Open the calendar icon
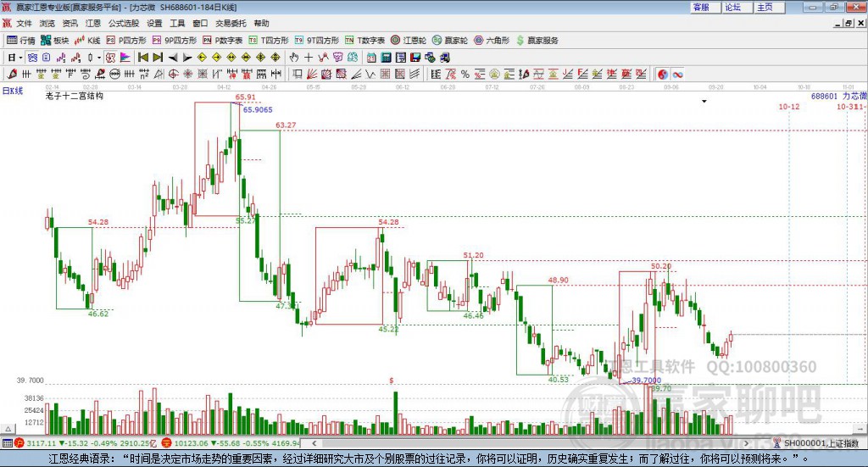The image size is (868, 467). pyautogui.click(x=371, y=58)
